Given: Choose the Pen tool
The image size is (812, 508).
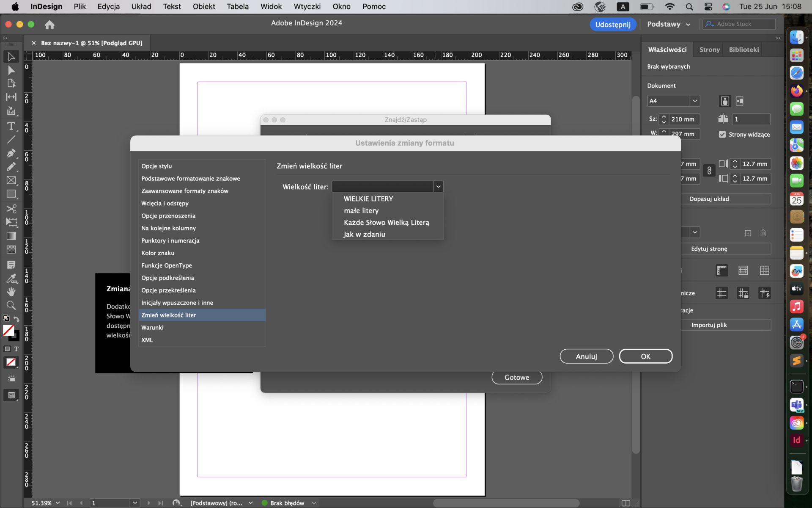Looking at the screenshot, I should 11,153.
